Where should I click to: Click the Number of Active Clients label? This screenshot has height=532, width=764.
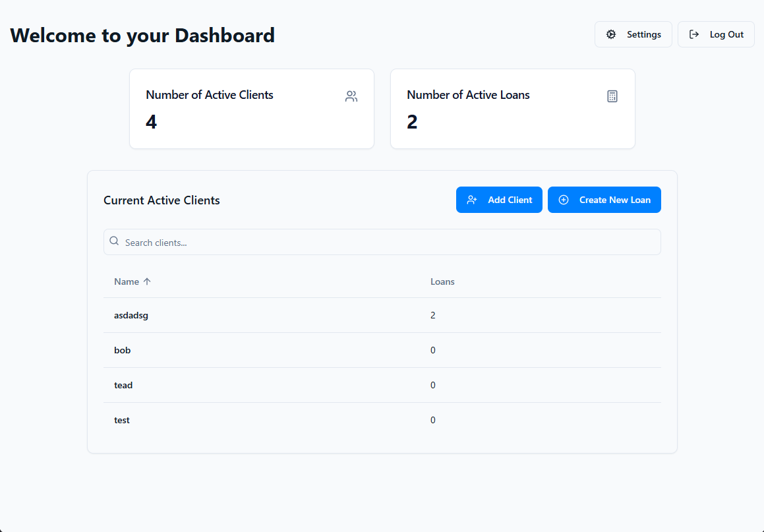coord(210,95)
